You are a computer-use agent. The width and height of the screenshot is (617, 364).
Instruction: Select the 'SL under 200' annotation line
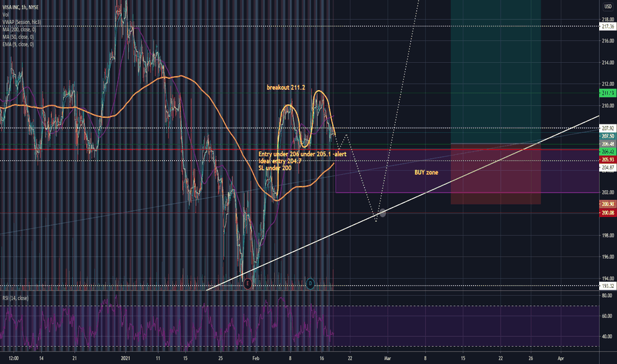[275, 168]
